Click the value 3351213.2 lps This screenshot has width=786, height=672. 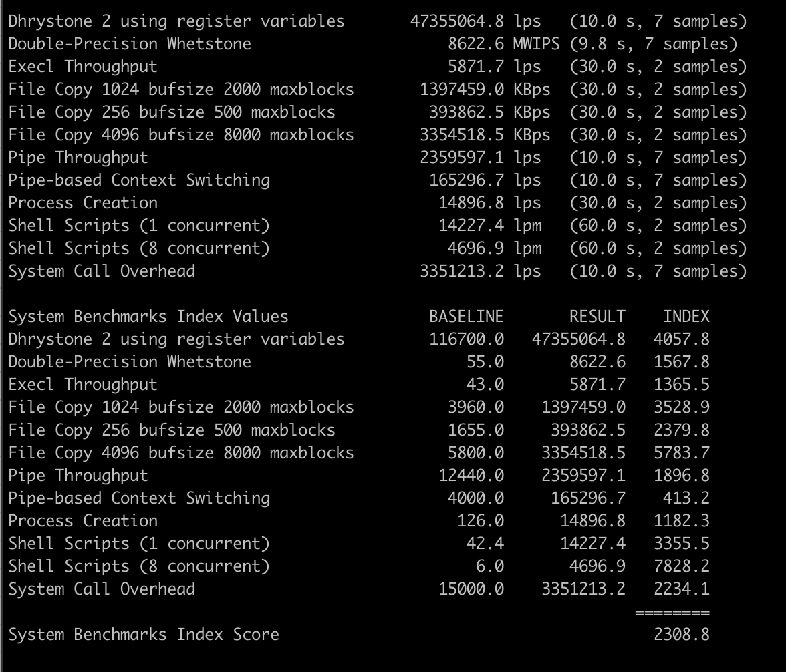(480, 271)
